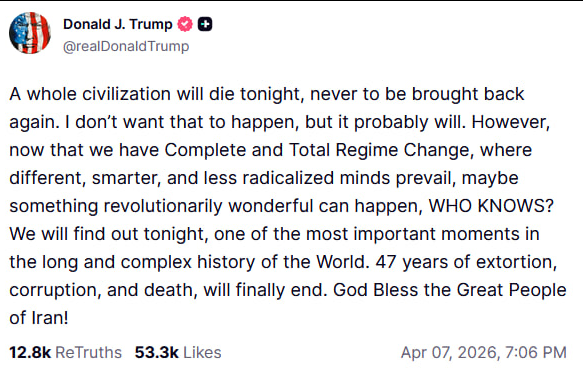Click the ReTruths label

(88, 352)
